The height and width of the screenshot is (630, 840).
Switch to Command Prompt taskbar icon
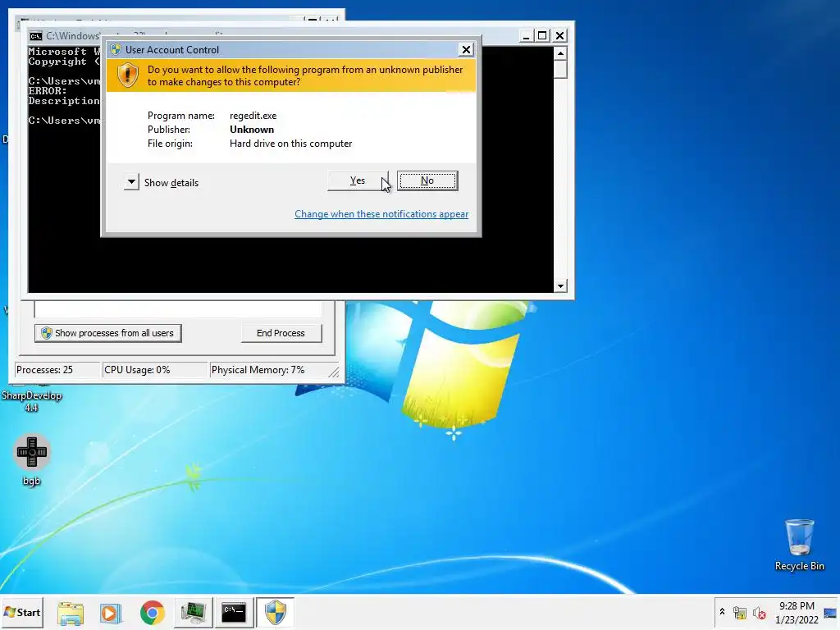click(234, 613)
